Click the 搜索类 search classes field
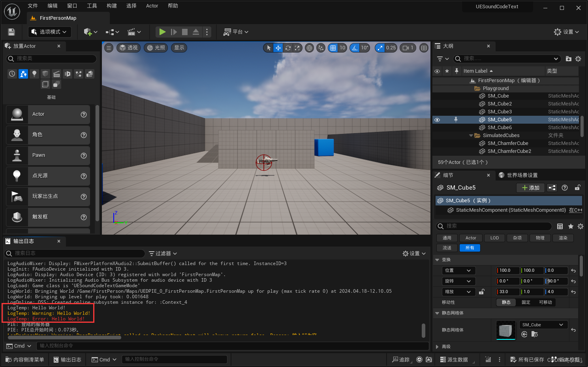Screen dimensions: 588x367 point(51,59)
